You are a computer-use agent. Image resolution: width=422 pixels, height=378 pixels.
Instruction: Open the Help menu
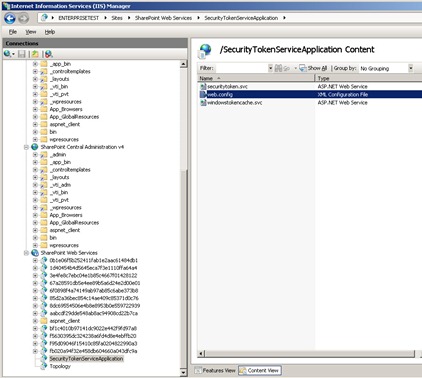tap(50, 32)
